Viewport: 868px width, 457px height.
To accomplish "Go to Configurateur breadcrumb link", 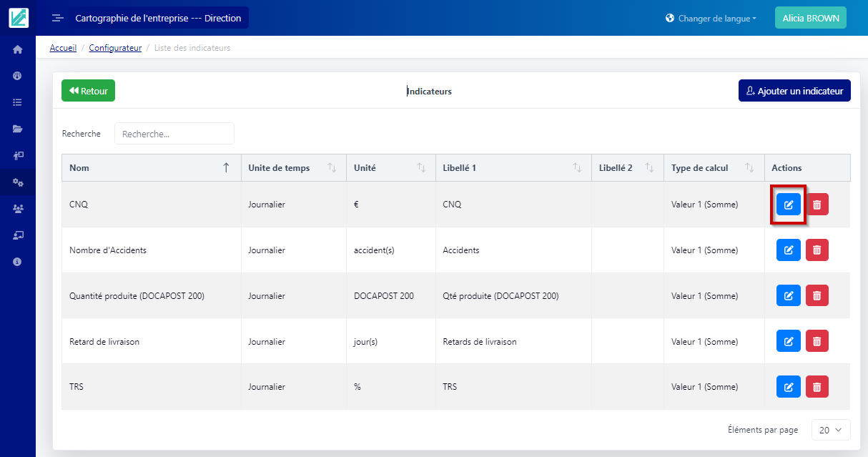I will pyautogui.click(x=115, y=48).
